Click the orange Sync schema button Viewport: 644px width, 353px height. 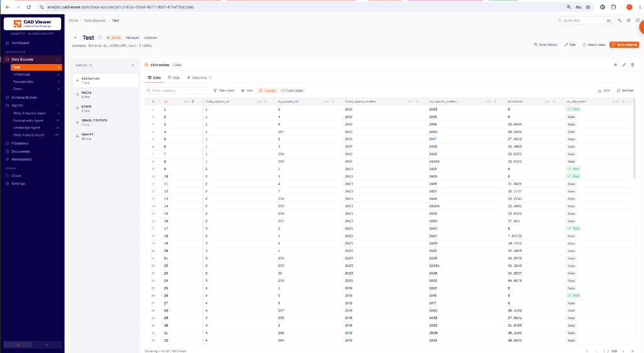pos(625,45)
